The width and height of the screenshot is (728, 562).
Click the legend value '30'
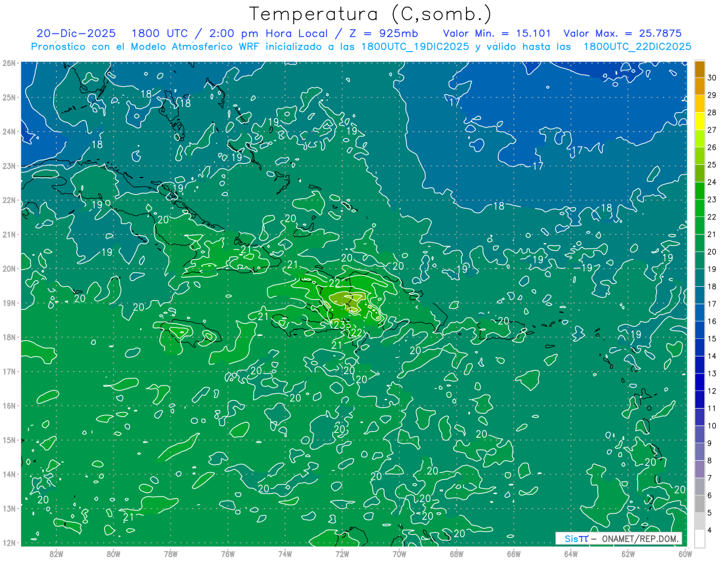(712, 78)
